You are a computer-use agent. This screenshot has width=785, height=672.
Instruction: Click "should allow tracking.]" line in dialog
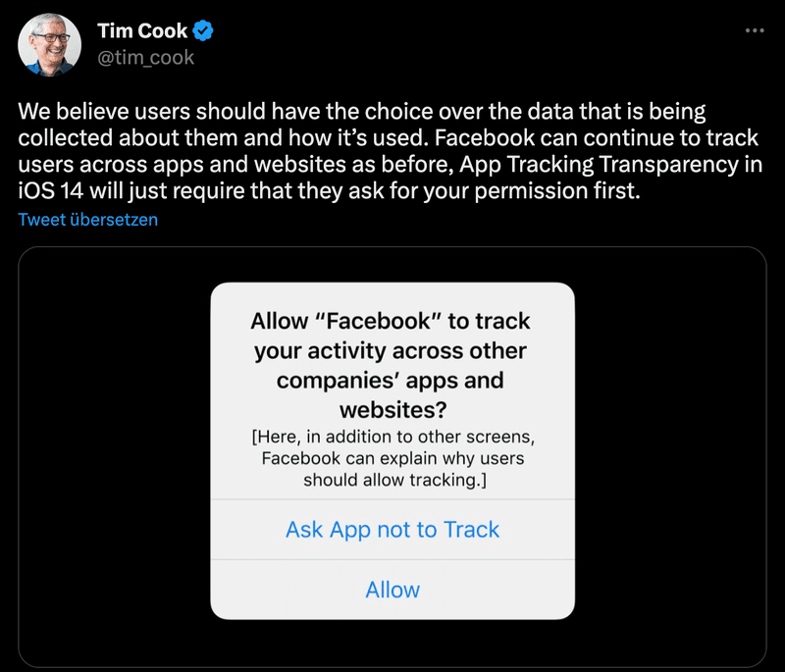click(x=395, y=480)
